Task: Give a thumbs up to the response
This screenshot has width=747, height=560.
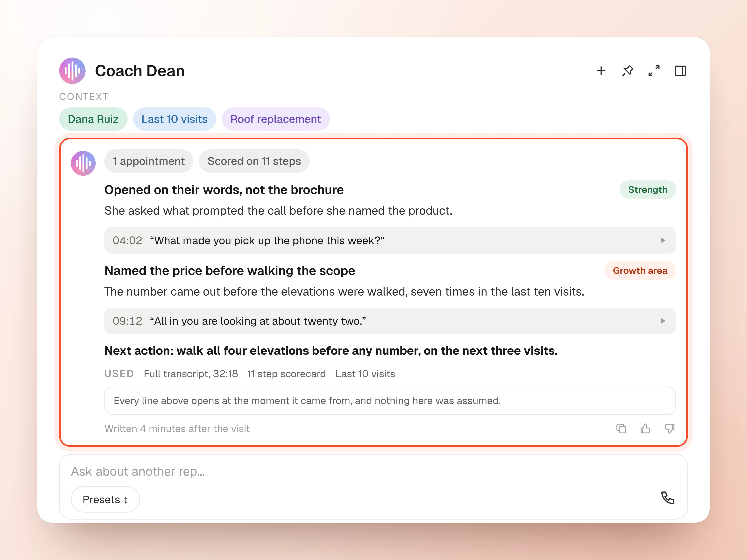Action: (645, 428)
